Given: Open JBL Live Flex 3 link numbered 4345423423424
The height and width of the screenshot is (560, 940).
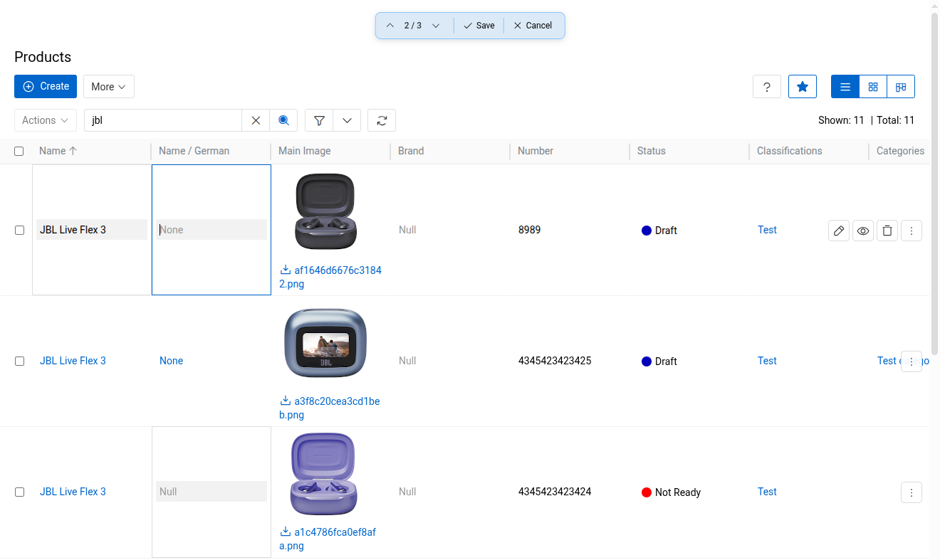Looking at the screenshot, I should coord(73,492).
